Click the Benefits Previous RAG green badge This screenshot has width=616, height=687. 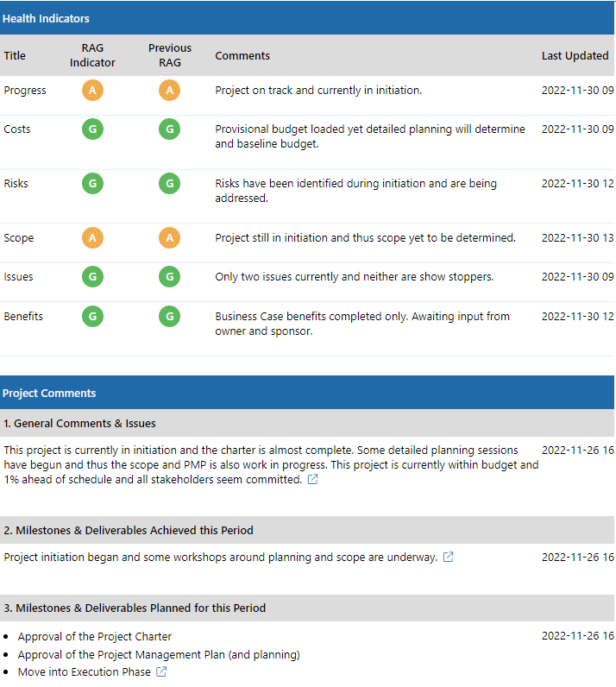(170, 317)
